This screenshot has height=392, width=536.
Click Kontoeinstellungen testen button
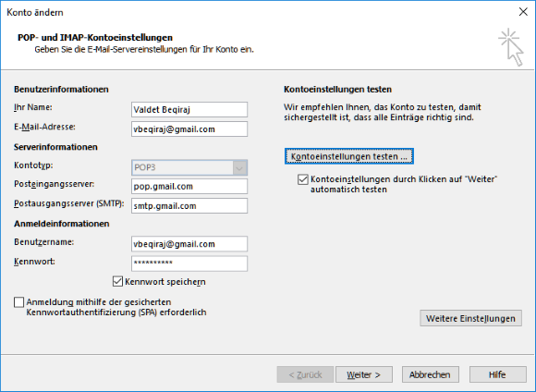click(x=349, y=156)
